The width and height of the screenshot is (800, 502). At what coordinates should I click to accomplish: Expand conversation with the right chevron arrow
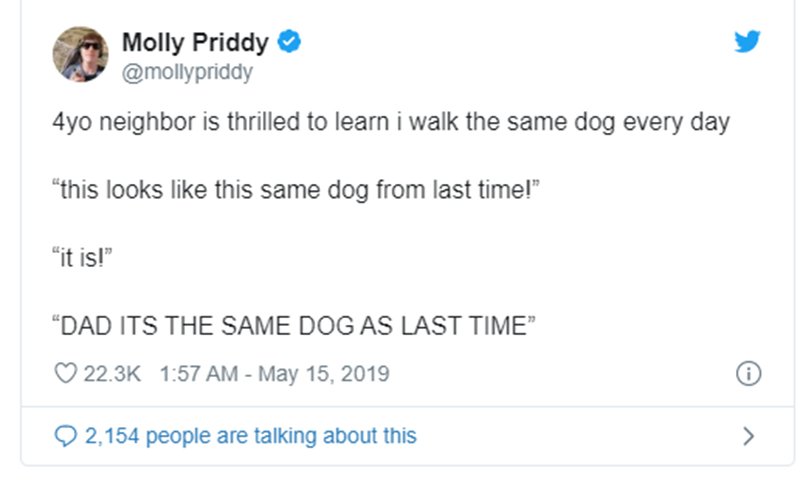click(x=748, y=436)
